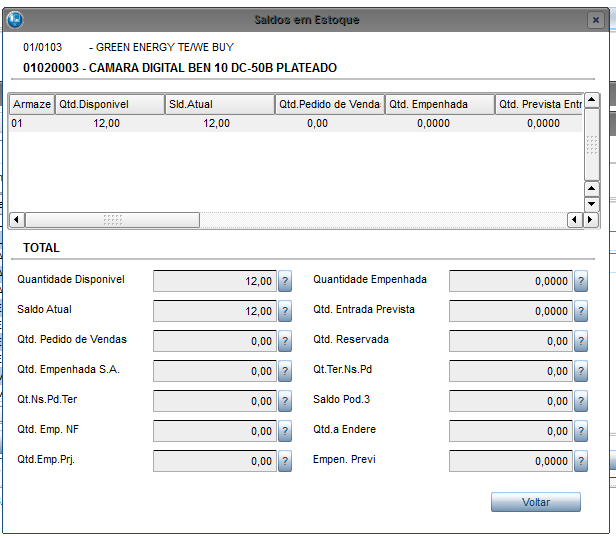Click Qt.Ns.Pd.Ter value field
Screen dimensions: 616x538
[x=215, y=401]
